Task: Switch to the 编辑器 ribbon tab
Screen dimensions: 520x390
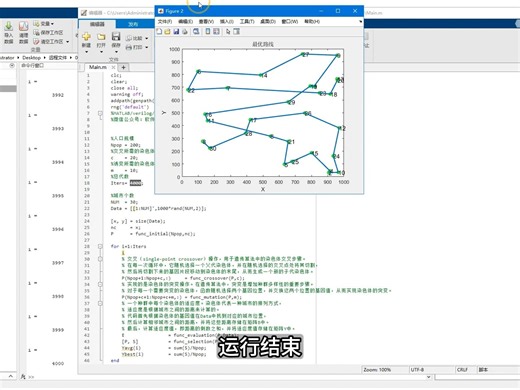Action: pyautogui.click(x=97, y=24)
